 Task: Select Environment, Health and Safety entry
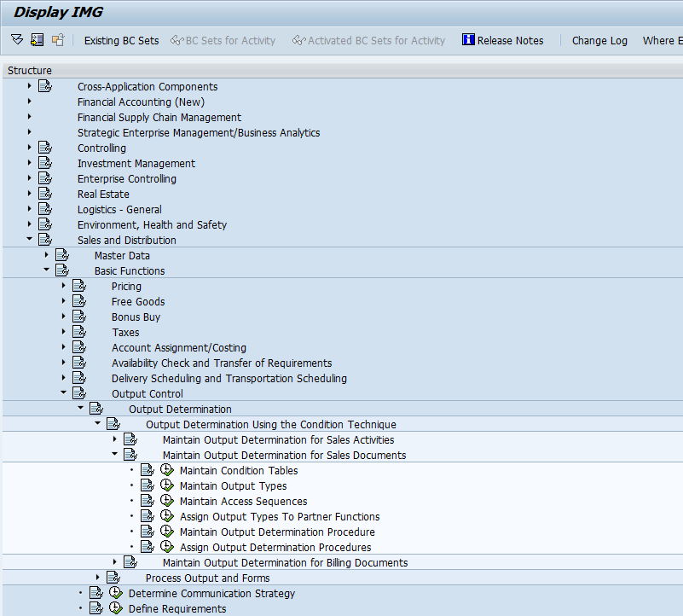coord(152,224)
